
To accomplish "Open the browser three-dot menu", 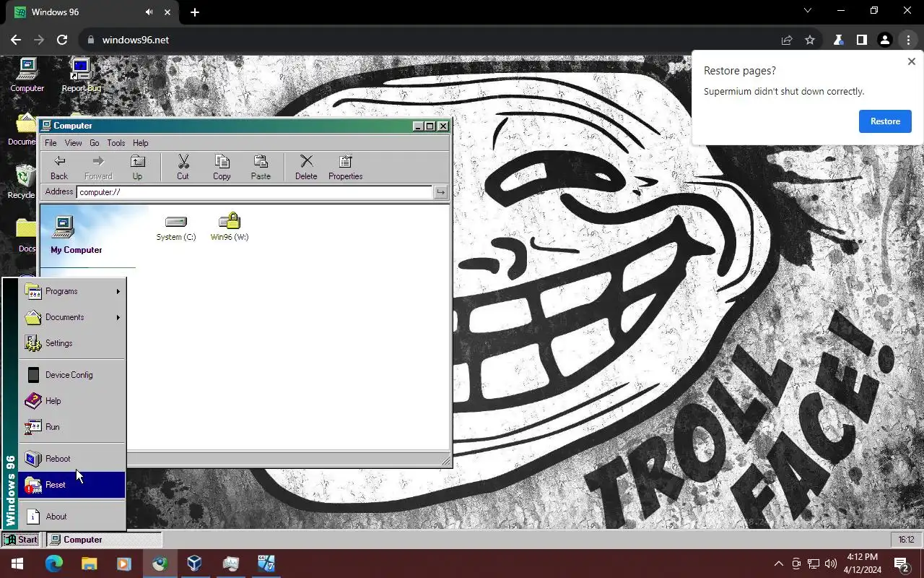I will (908, 40).
